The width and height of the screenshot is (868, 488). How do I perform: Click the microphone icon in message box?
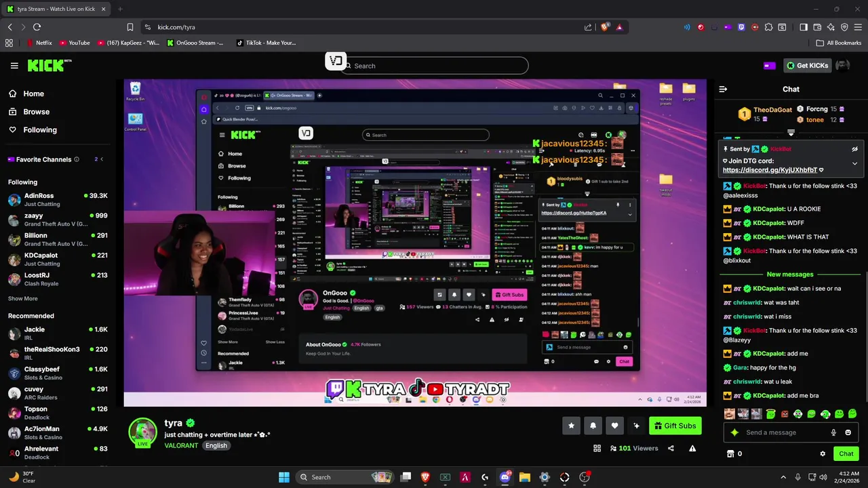tap(833, 432)
